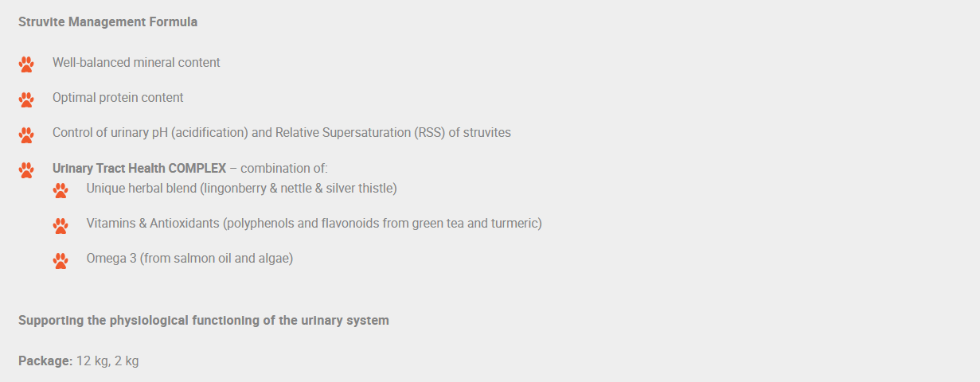Select the Supporting the physiological functioning sentence
This screenshot has width=980, height=382.
pyautogui.click(x=204, y=321)
